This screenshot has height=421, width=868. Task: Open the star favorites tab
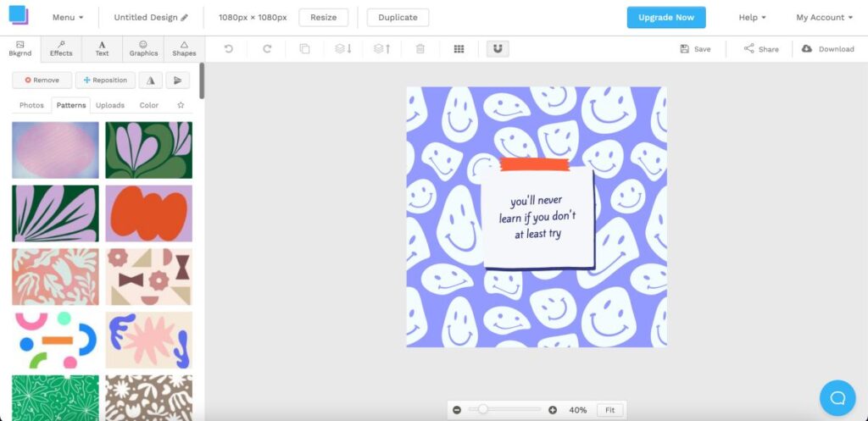pyautogui.click(x=181, y=105)
